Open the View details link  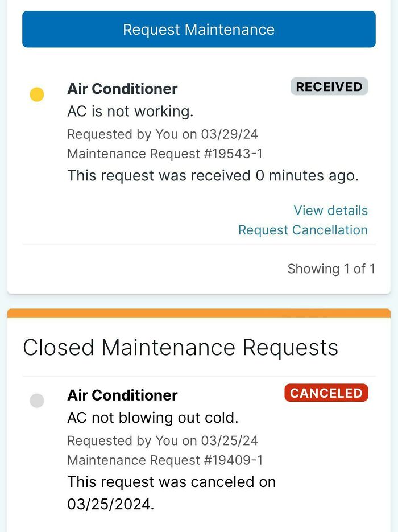point(331,211)
